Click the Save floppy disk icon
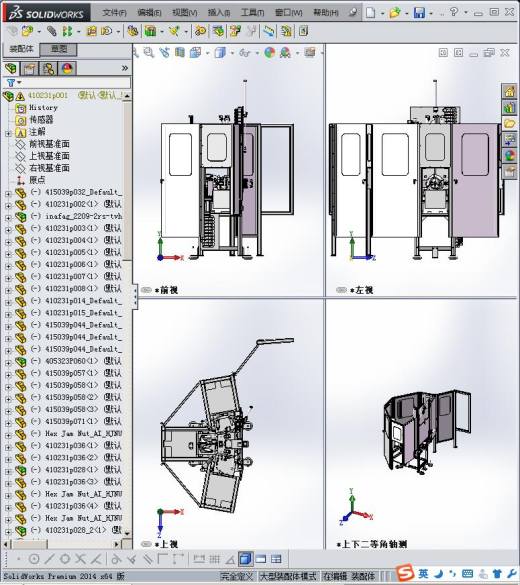 click(419, 13)
